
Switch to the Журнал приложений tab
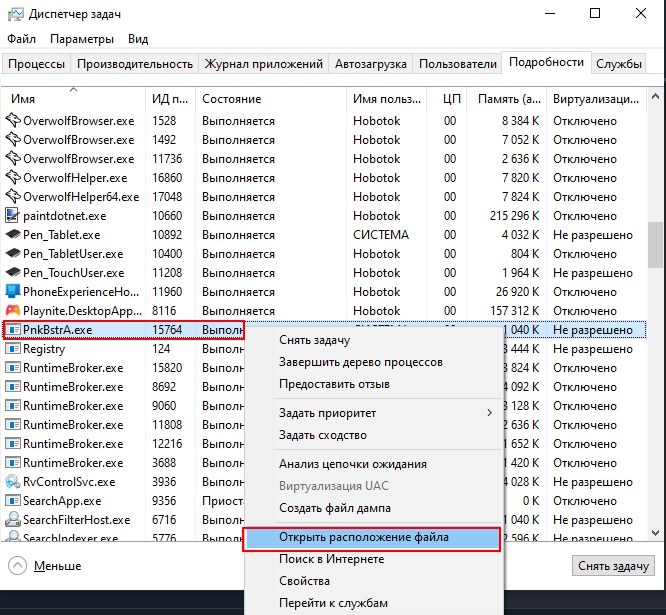coord(264,64)
